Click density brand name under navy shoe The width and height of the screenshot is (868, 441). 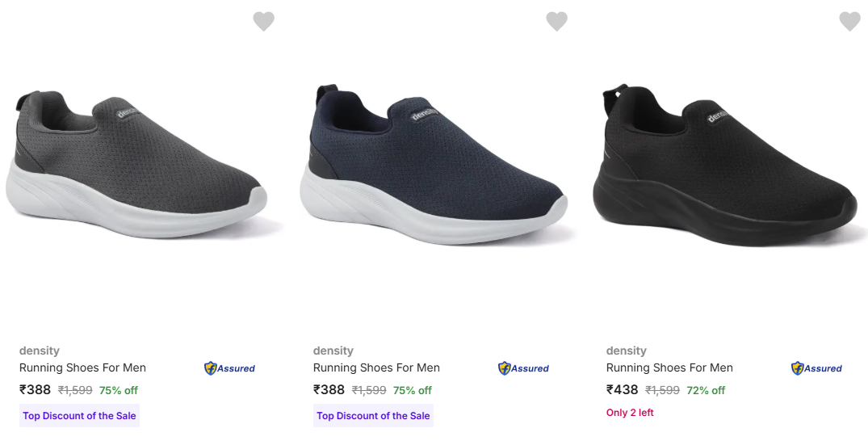click(x=333, y=351)
